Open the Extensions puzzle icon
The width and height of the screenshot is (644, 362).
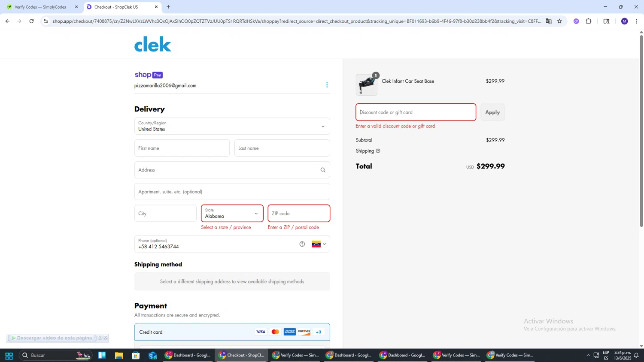coord(589,21)
